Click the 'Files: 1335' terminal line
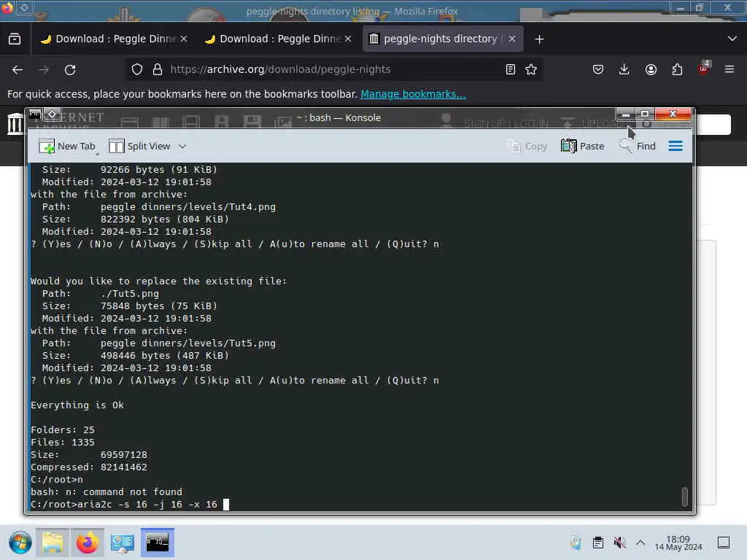 pyautogui.click(x=63, y=443)
